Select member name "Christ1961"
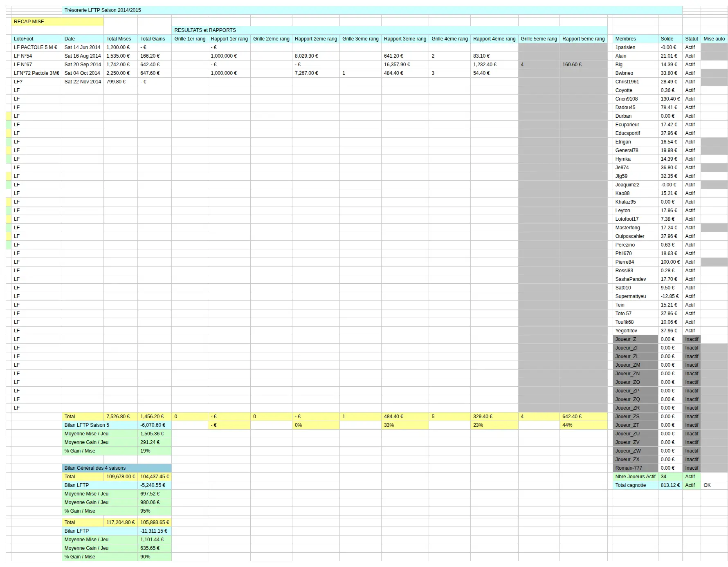The image size is (728, 567). pos(636,82)
